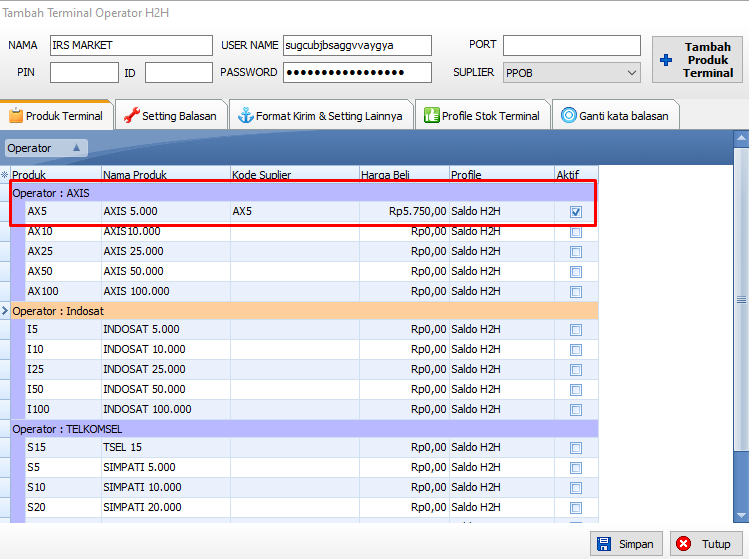
Task: Tick the Aktif checkbox for INDOSAT 5.000
Action: click(575, 330)
